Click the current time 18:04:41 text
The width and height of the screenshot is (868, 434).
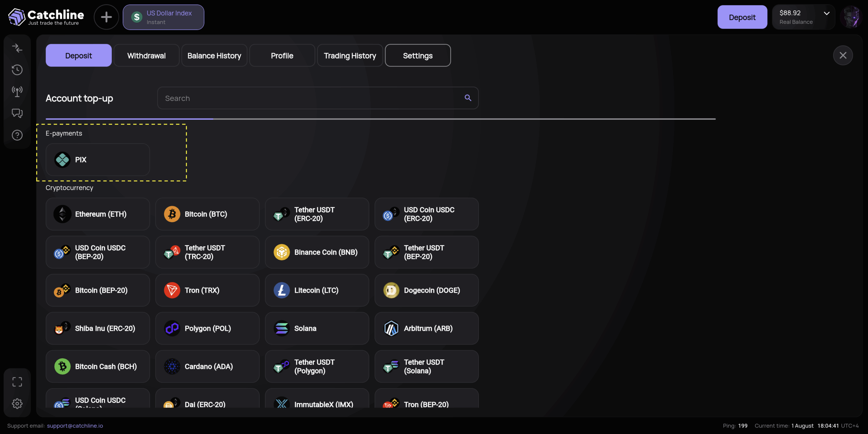click(x=828, y=426)
